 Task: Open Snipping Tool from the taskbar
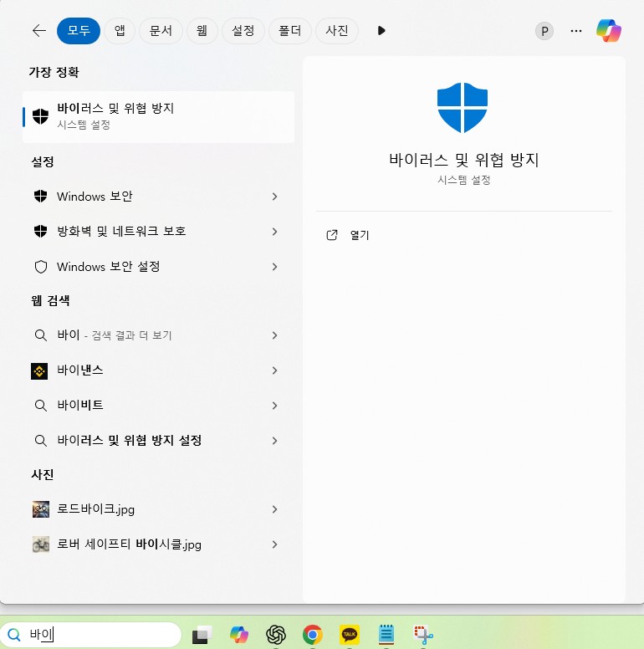click(423, 635)
